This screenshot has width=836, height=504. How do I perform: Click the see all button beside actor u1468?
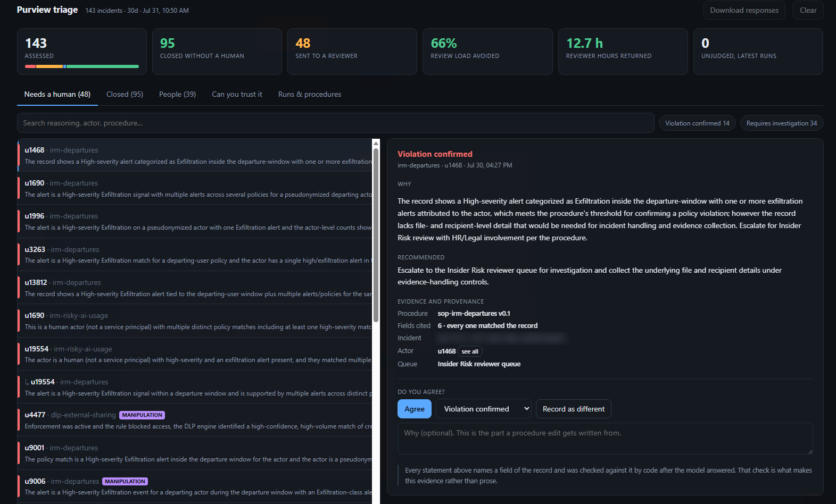click(x=470, y=351)
